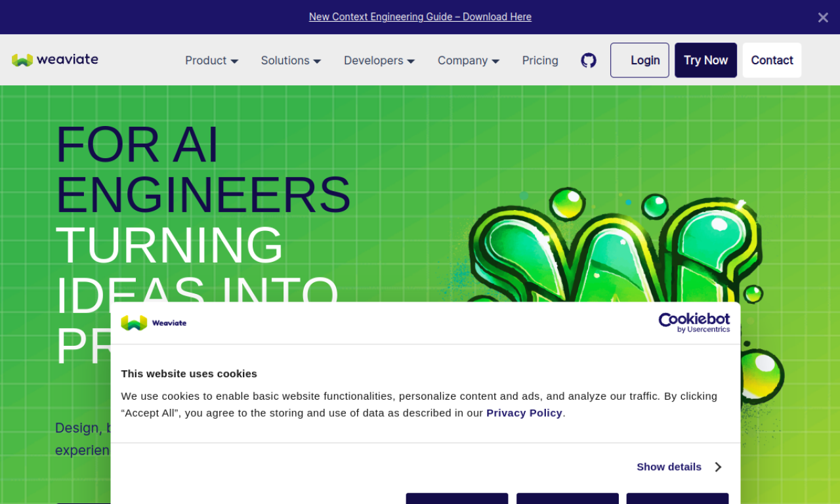Viewport: 840px width, 504px height.
Task: Click the Cookiebot by Usercentrics logo
Action: click(694, 322)
